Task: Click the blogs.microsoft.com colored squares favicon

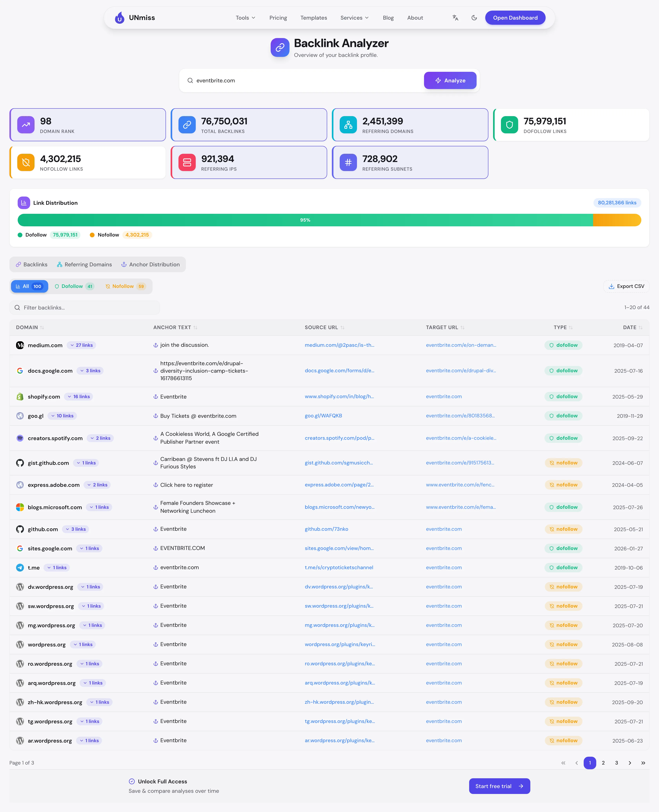Action: (20, 507)
